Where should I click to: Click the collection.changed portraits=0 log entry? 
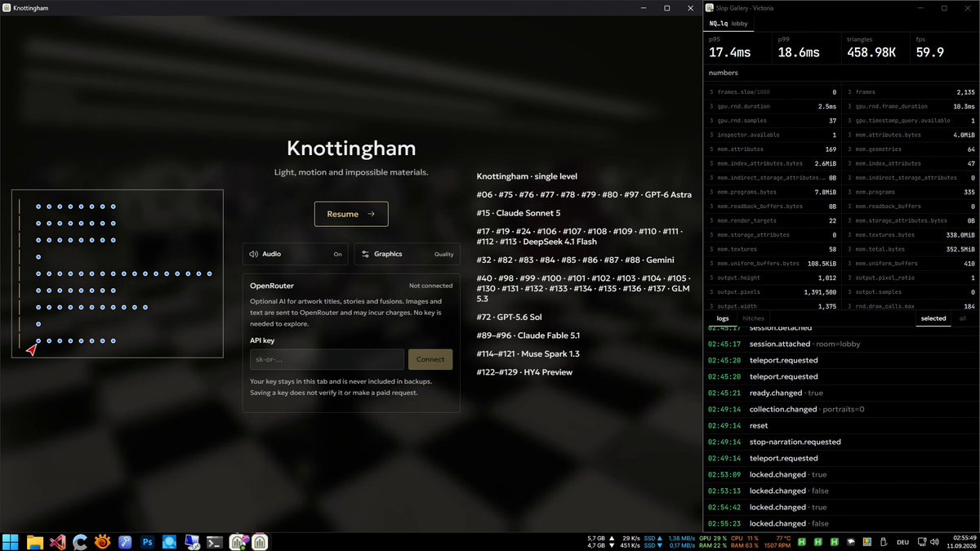tap(841, 409)
